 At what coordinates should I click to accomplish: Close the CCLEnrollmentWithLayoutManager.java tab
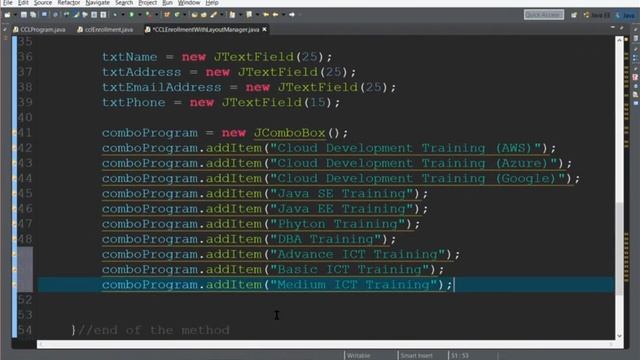tap(264, 29)
